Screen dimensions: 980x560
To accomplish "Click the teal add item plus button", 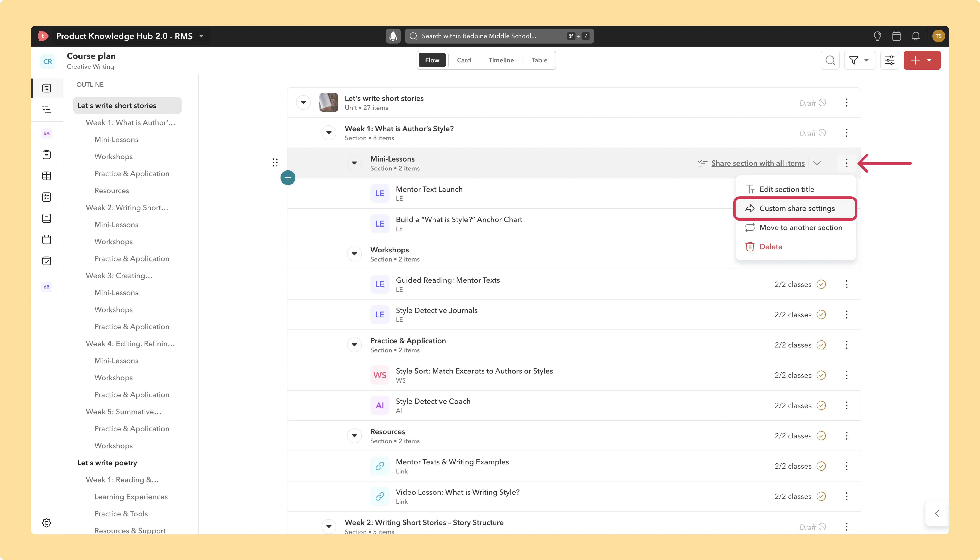I will [x=288, y=178].
